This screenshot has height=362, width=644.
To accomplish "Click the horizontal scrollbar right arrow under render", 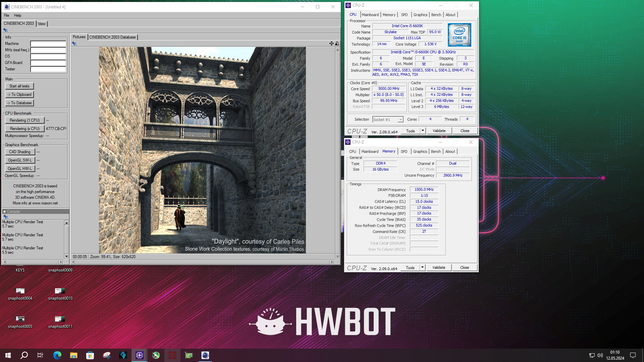I will point(332,262).
